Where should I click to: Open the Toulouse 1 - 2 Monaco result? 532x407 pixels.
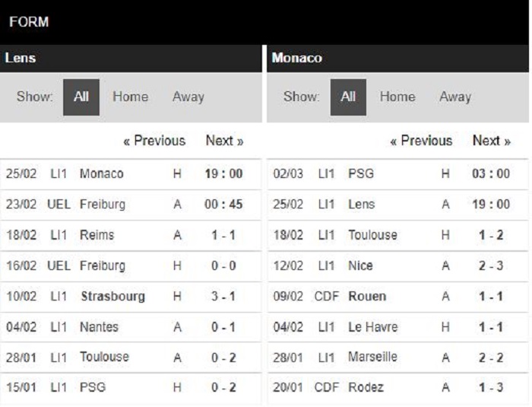(x=397, y=235)
